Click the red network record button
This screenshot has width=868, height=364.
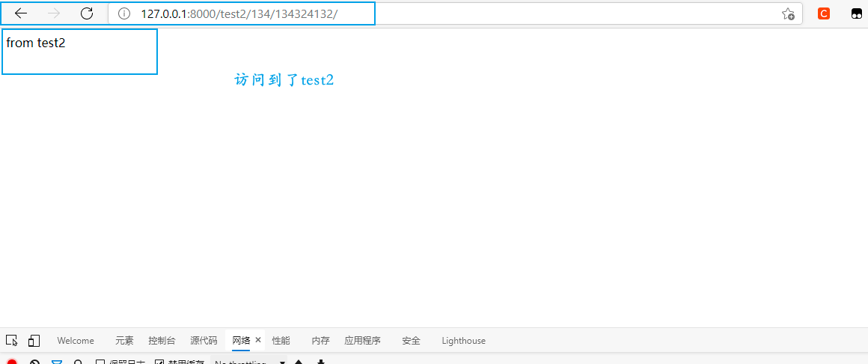pyautogui.click(x=12, y=362)
